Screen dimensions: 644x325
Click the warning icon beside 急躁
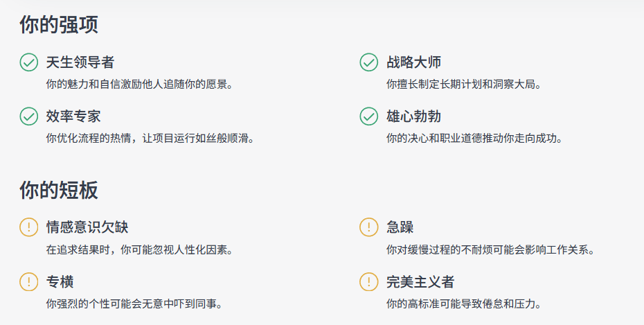pos(369,227)
